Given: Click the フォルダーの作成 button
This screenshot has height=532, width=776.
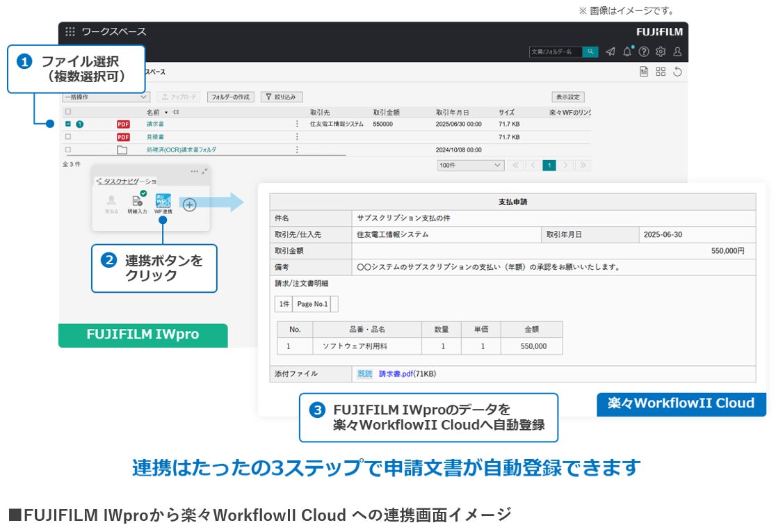Looking at the screenshot, I should [x=231, y=97].
